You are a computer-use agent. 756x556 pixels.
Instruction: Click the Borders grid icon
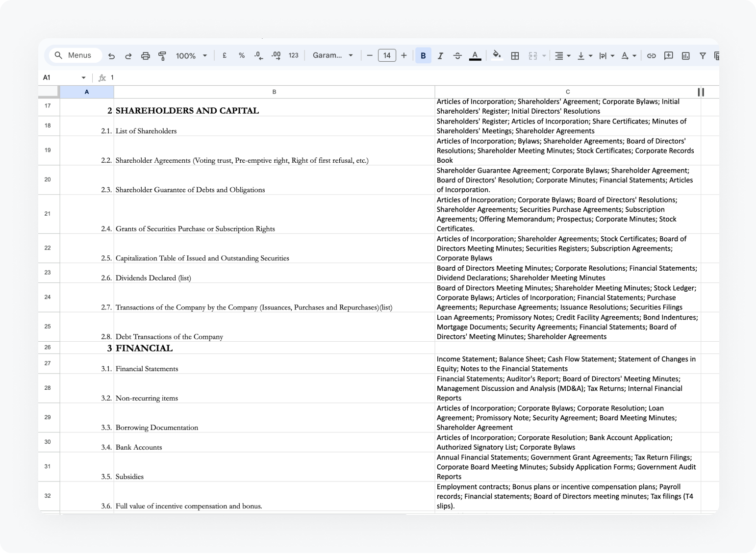(515, 56)
